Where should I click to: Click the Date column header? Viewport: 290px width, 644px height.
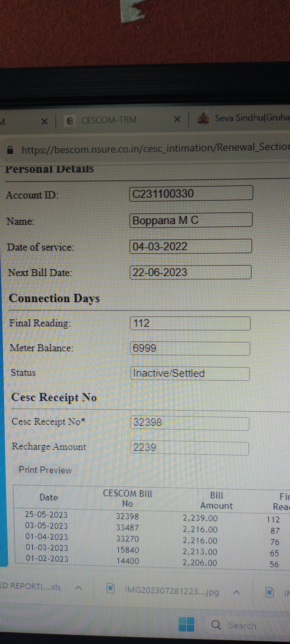49,497
